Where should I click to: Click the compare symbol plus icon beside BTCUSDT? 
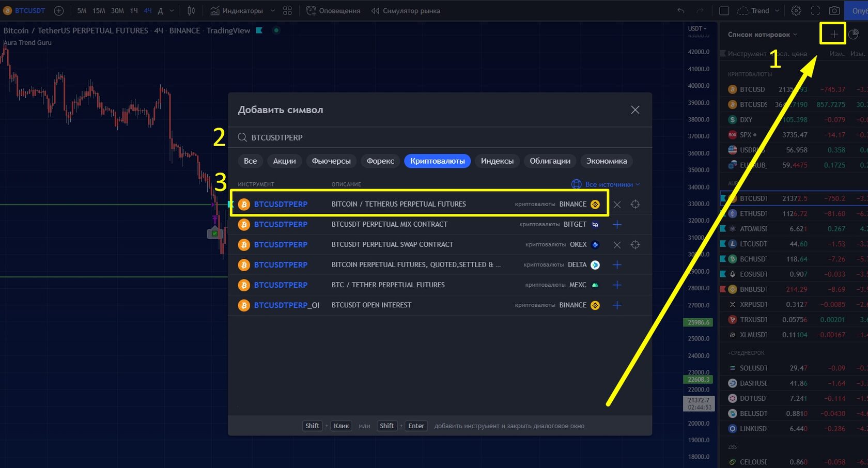(59, 11)
